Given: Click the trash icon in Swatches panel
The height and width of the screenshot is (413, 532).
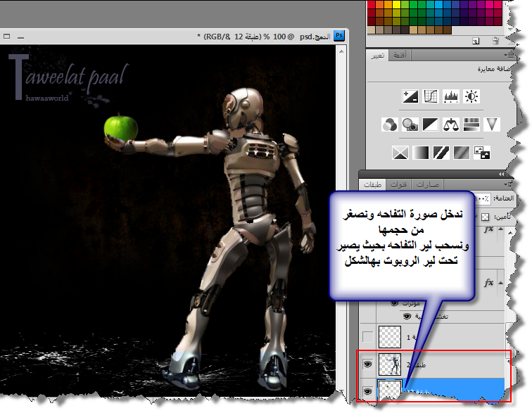Looking at the screenshot, I should coord(495,41).
